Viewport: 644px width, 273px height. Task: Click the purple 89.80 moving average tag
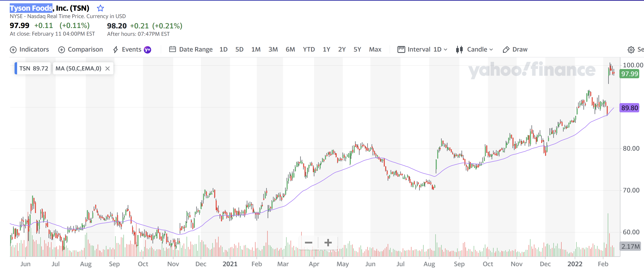pyautogui.click(x=629, y=108)
